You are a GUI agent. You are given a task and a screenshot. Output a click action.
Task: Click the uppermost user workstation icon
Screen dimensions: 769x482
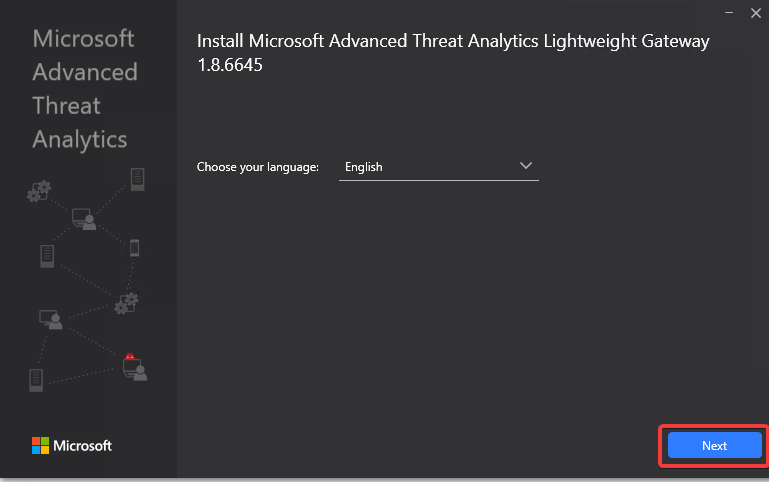click(x=84, y=218)
